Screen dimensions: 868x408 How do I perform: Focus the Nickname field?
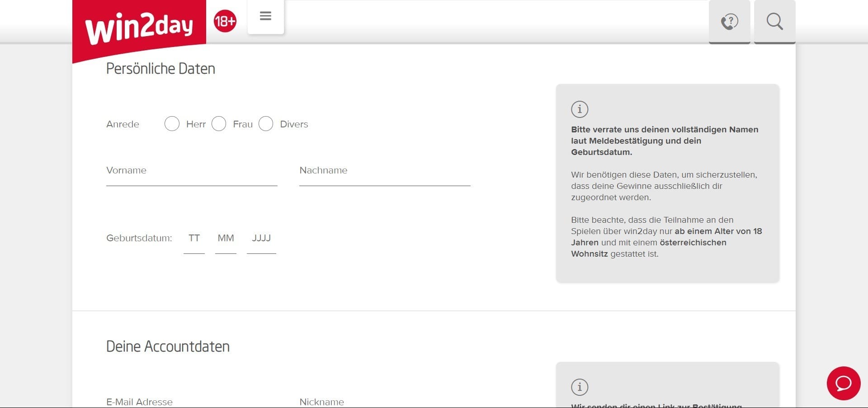(x=385, y=402)
